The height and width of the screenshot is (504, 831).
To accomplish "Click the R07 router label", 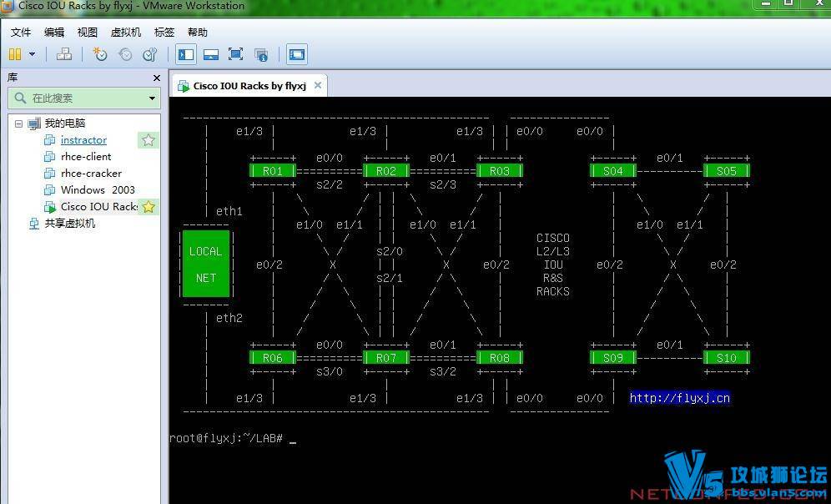I will pos(385,358).
